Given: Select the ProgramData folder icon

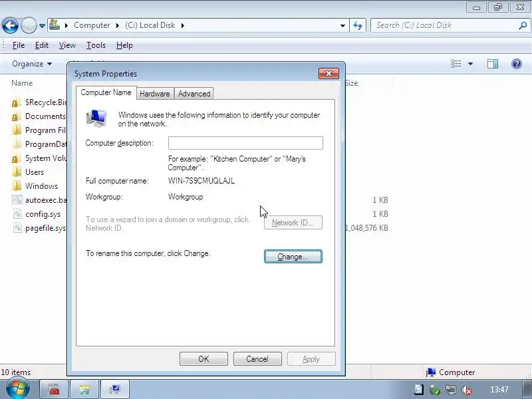Looking at the screenshot, I should 16,144.
